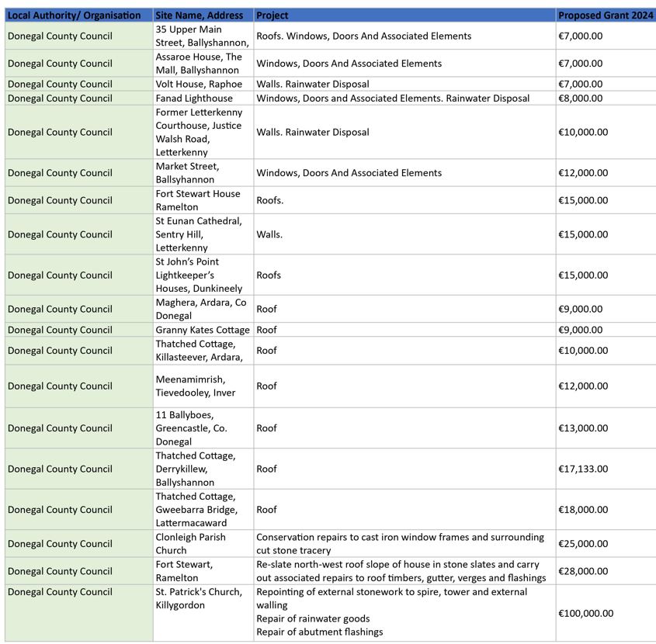Select €7,000.00 in Assaroe House row
This screenshot has width=656, height=644.
coord(581,64)
